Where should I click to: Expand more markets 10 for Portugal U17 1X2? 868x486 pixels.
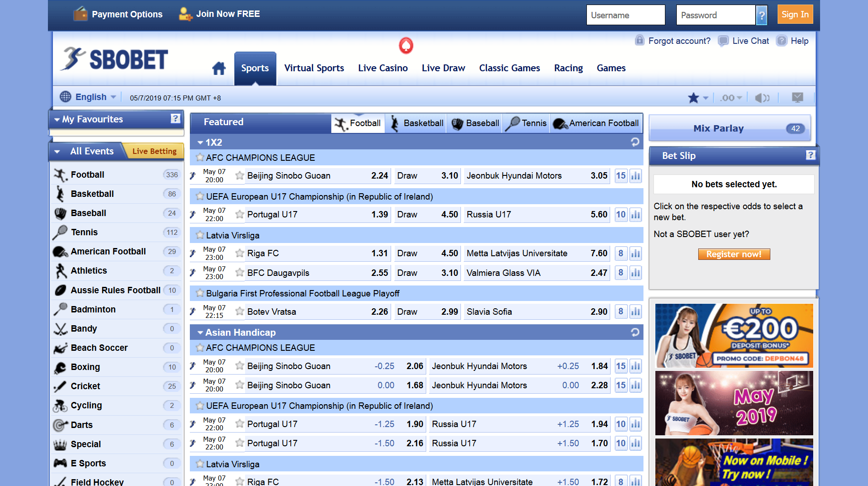point(621,215)
